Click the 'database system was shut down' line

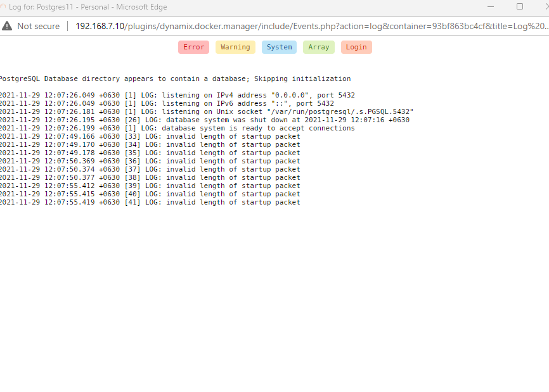(x=205, y=120)
